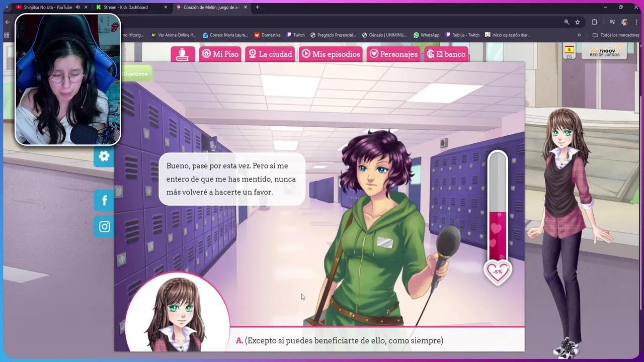Image resolution: width=644 pixels, height=362 pixels.
Task: Open Correo: Maria Laura bookmark
Action: coord(225,35)
